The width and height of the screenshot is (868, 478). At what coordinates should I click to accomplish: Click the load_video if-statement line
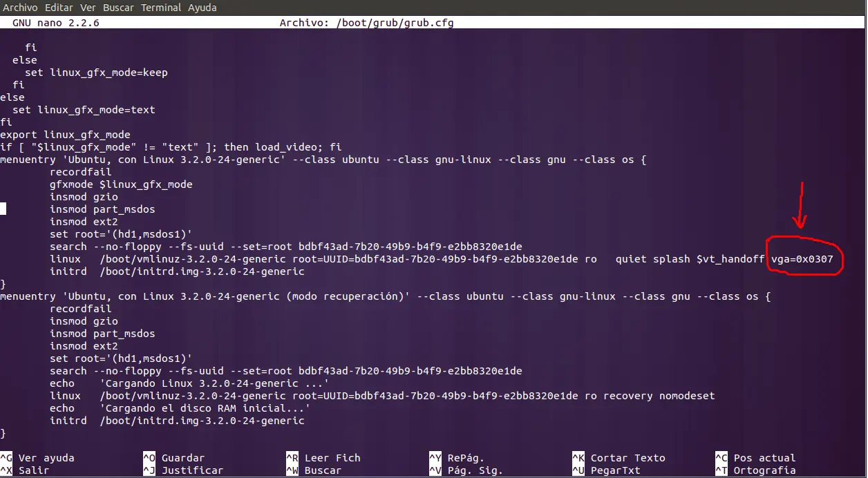pos(171,147)
